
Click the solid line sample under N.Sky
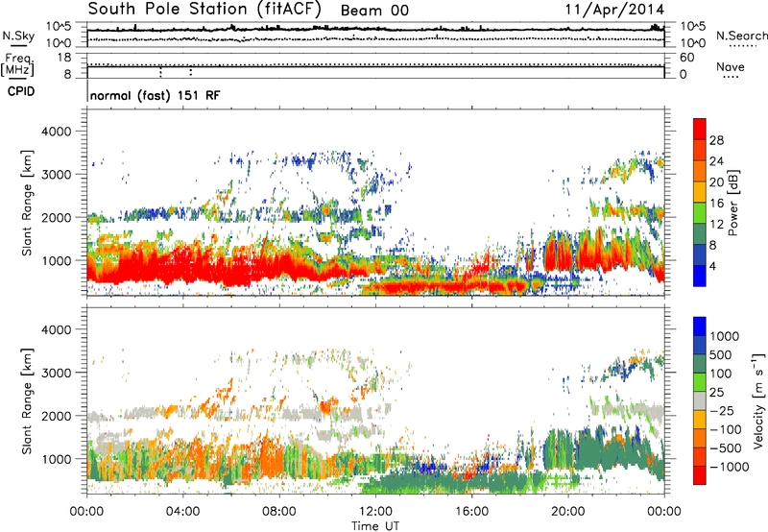tap(18, 45)
